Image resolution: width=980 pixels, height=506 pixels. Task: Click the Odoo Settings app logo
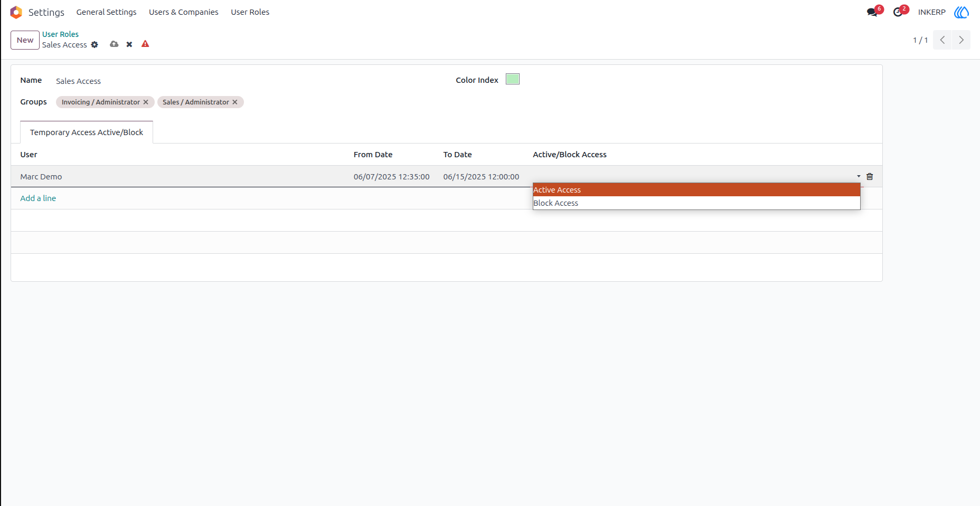pyautogui.click(x=16, y=12)
